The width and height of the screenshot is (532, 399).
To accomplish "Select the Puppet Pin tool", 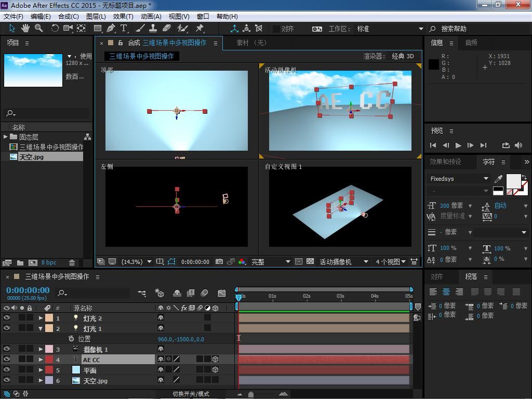I will click(199, 29).
